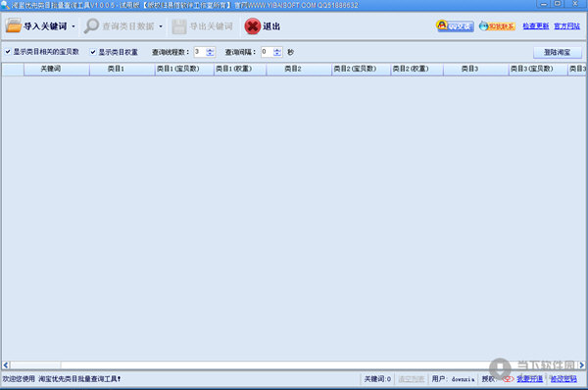The height and width of the screenshot is (390, 588).
Task: Click the 查询类目数据 magnifier icon
Action: [x=91, y=25]
